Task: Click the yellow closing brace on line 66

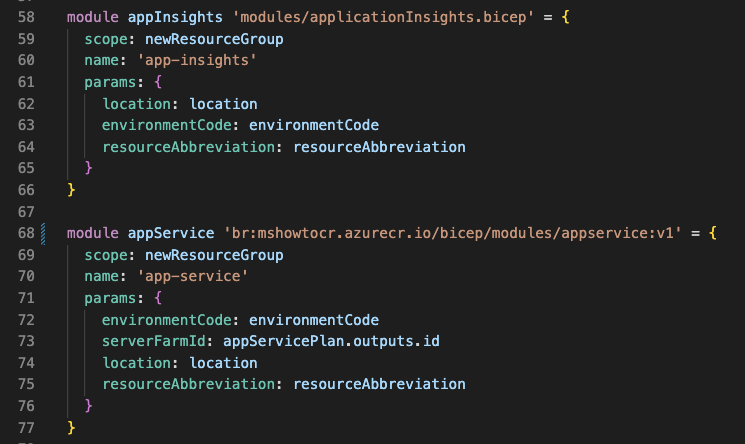Action: 71,190
